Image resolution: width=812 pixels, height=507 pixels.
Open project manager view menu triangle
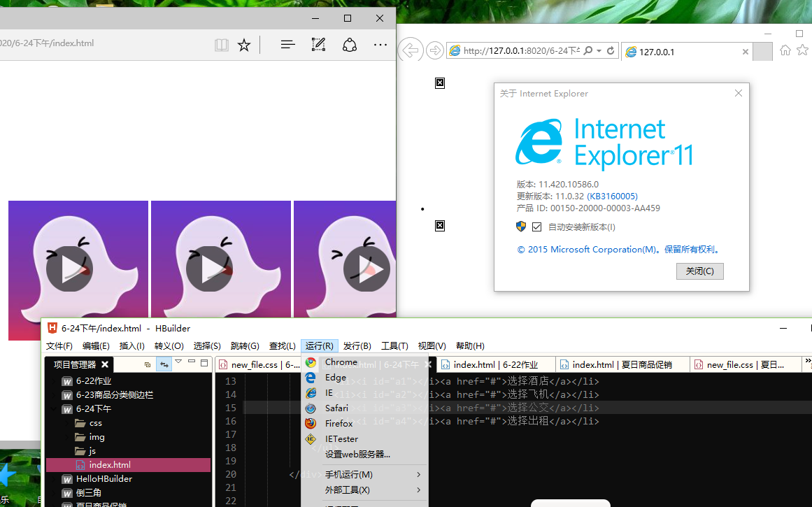coord(178,362)
